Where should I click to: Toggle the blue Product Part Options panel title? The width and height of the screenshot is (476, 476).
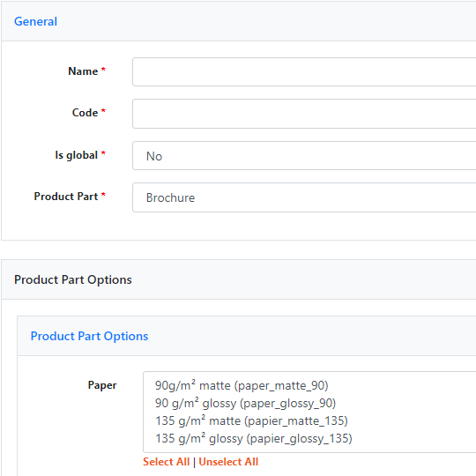(x=89, y=337)
